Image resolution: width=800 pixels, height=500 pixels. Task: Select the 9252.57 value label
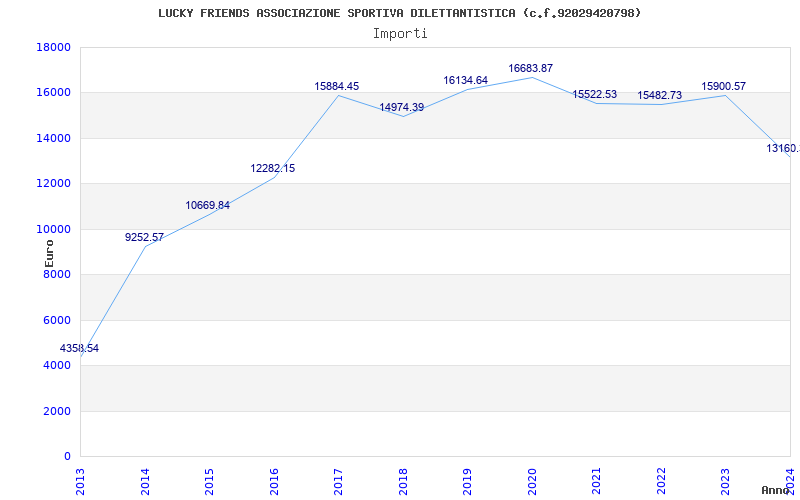point(144,238)
